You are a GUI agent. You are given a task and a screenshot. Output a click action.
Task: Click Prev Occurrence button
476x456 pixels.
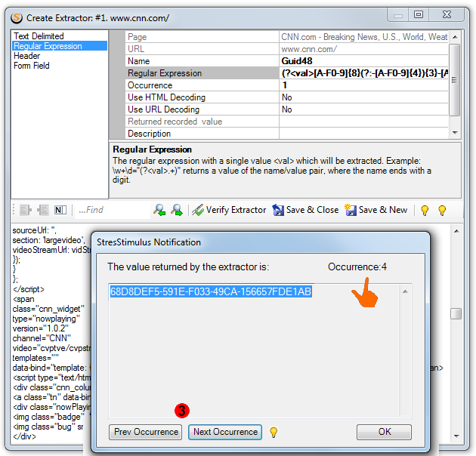(x=145, y=432)
